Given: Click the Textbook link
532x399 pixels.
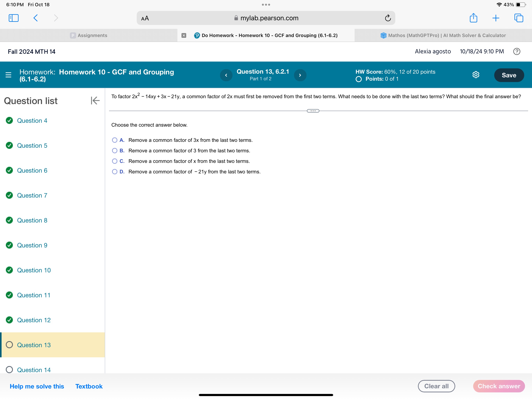Looking at the screenshot, I should coord(89,386).
